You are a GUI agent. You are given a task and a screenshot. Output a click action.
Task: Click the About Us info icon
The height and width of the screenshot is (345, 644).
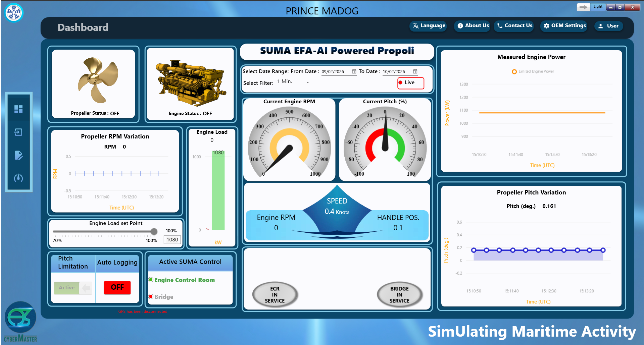pyautogui.click(x=460, y=26)
